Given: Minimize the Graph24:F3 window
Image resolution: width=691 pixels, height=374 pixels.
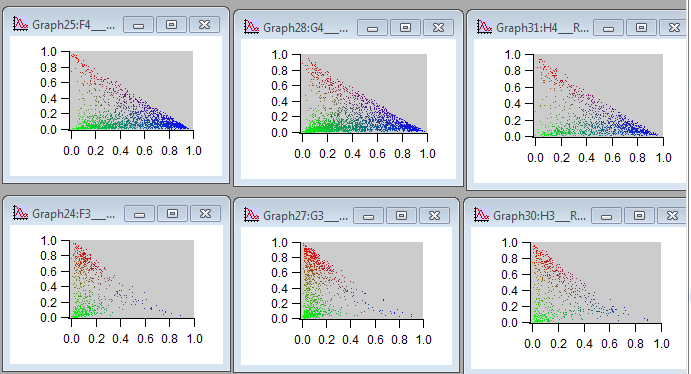Looking at the screenshot, I should tap(139, 214).
